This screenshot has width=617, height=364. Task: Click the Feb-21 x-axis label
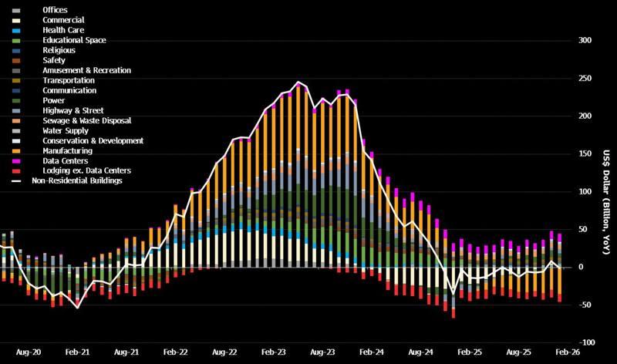click(78, 352)
